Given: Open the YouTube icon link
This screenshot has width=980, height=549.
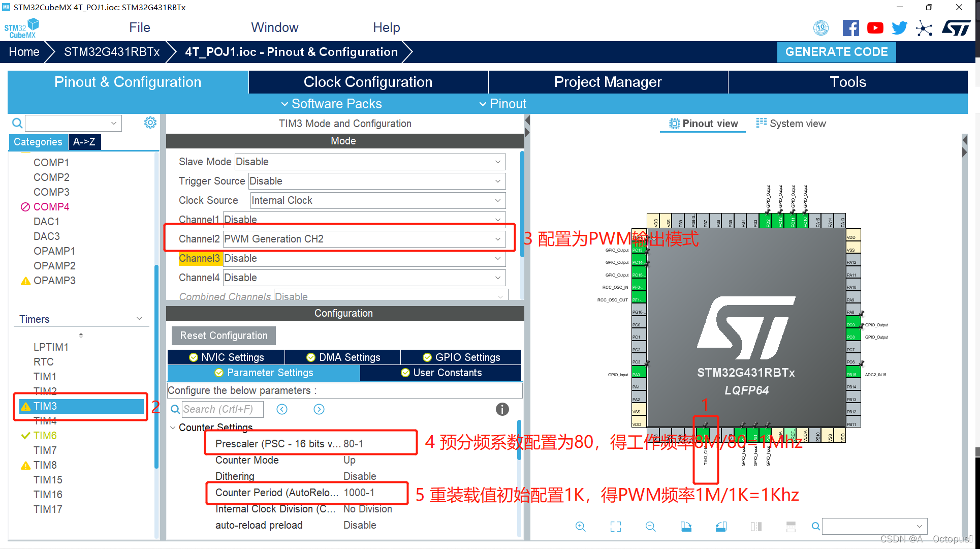Looking at the screenshot, I should pos(875,28).
